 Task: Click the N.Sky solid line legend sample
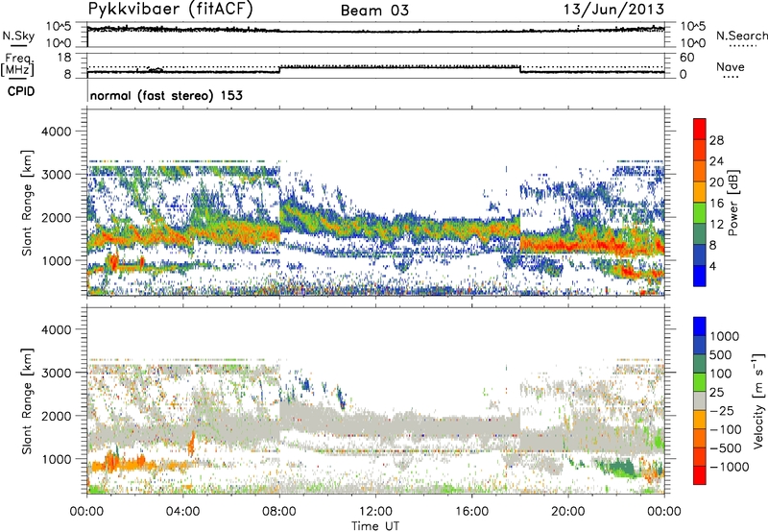point(18,45)
